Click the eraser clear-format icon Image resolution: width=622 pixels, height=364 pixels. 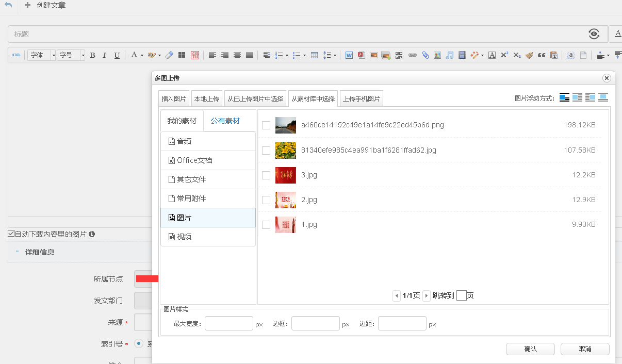(169, 55)
